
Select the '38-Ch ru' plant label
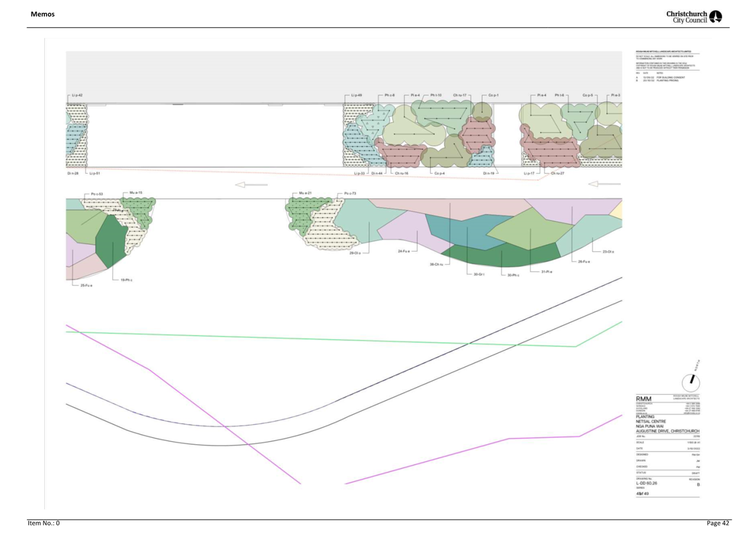pyautogui.click(x=436, y=265)
